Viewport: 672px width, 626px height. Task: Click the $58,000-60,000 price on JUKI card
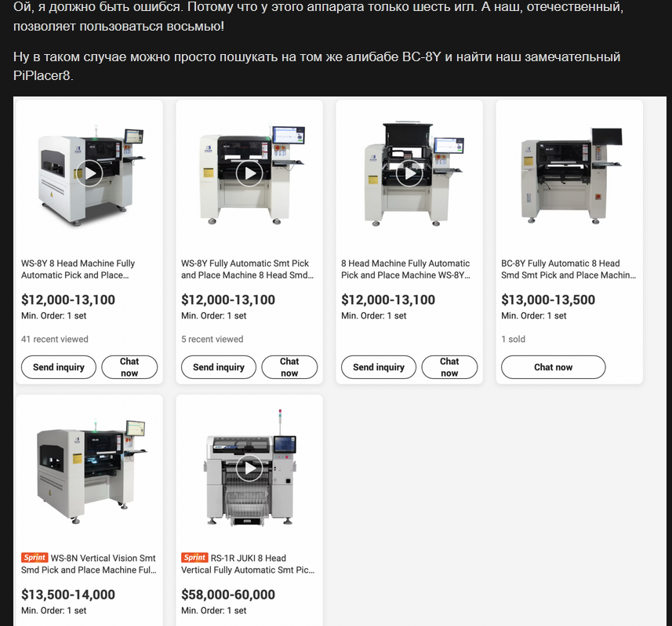point(228,595)
